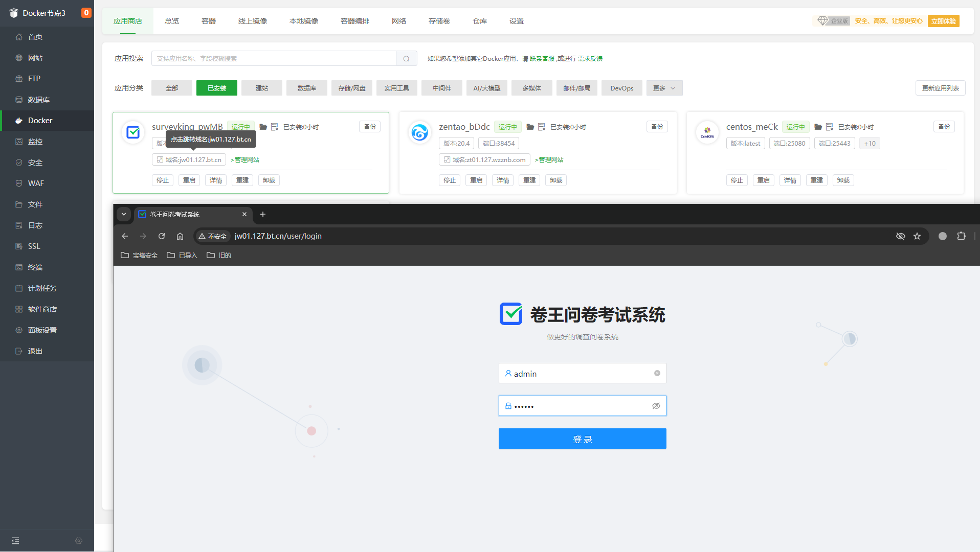Viewport: 980px width, 552px height.
Task: Click the browser profile circle icon
Action: pos(943,236)
